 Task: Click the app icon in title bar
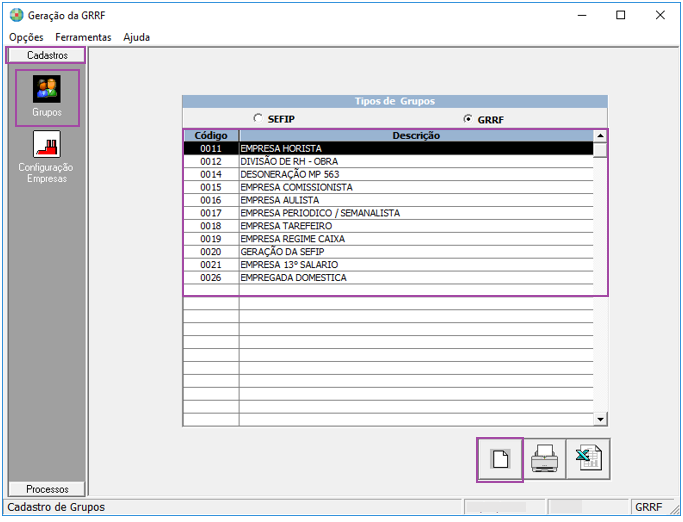point(15,15)
